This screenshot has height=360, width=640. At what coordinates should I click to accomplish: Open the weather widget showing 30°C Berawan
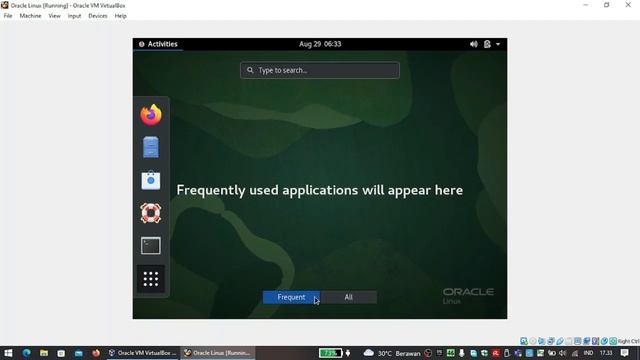click(x=391, y=353)
